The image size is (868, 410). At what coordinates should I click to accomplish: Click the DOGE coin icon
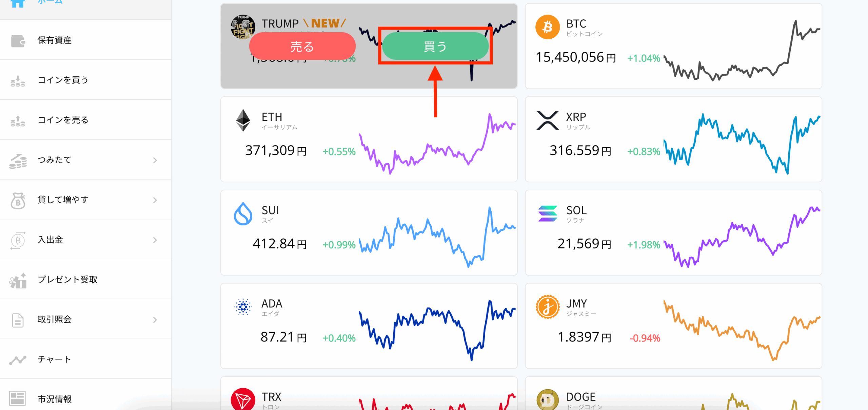pos(547,400)
